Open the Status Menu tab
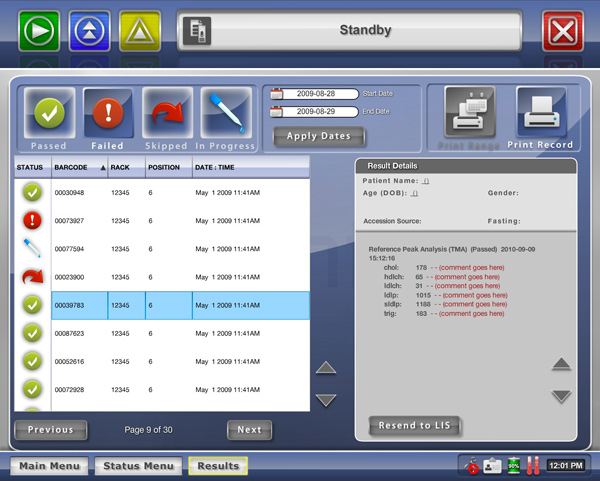The image size is (600, 481). 138,466
